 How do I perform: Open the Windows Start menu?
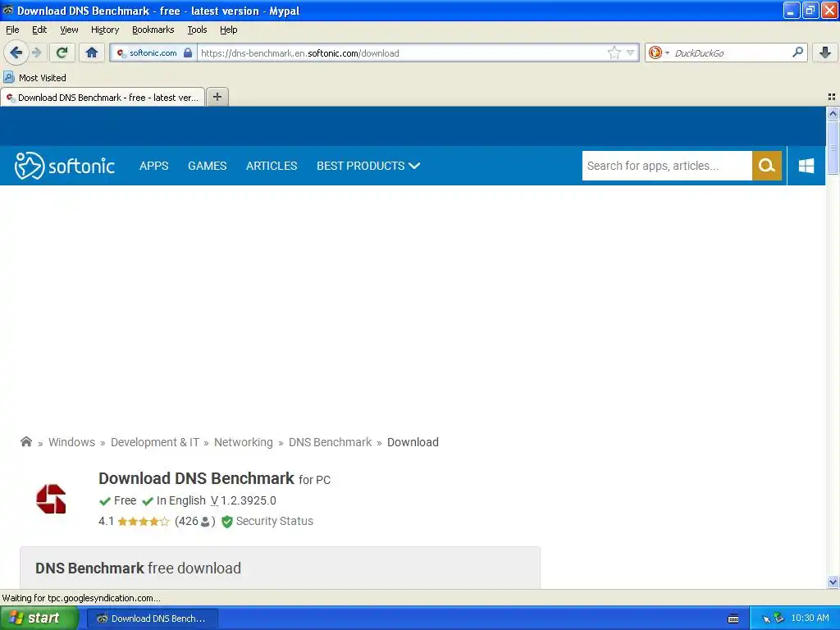point(39,619)
